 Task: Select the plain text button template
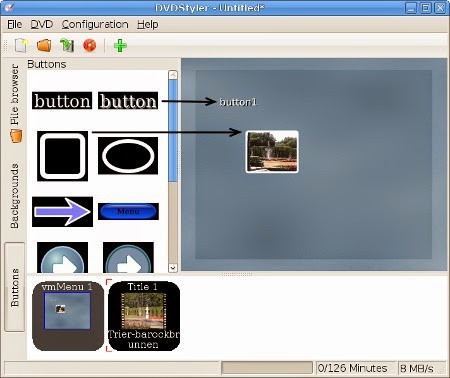pyautogui.click(x=62, y=101)
